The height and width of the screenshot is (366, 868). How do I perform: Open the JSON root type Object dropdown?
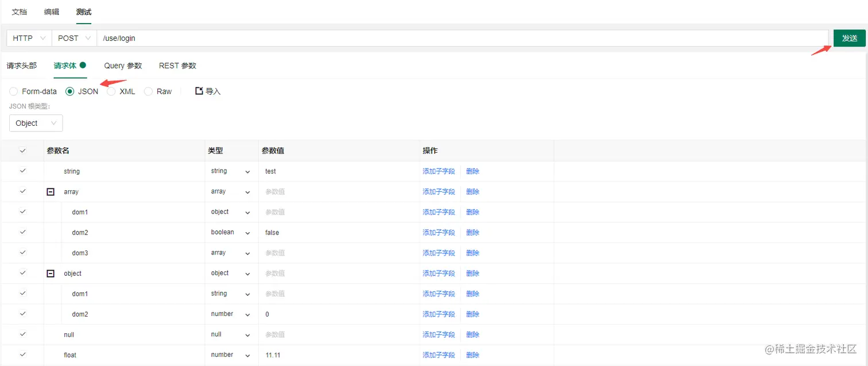(x=36, y=123)
